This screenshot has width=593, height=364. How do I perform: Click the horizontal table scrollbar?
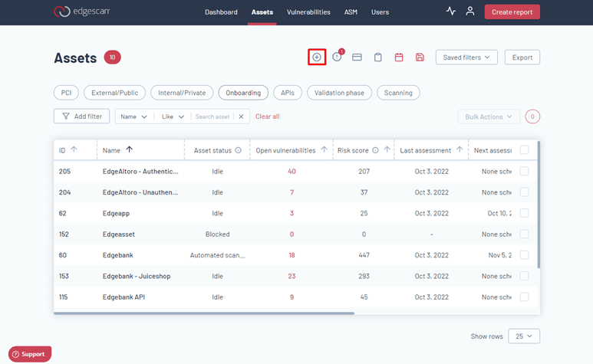[x=204, y=313]
